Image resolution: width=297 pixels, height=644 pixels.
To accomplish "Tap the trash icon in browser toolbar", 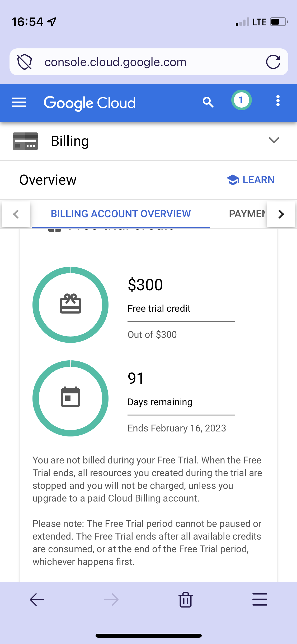I will (x=186, y=600).
